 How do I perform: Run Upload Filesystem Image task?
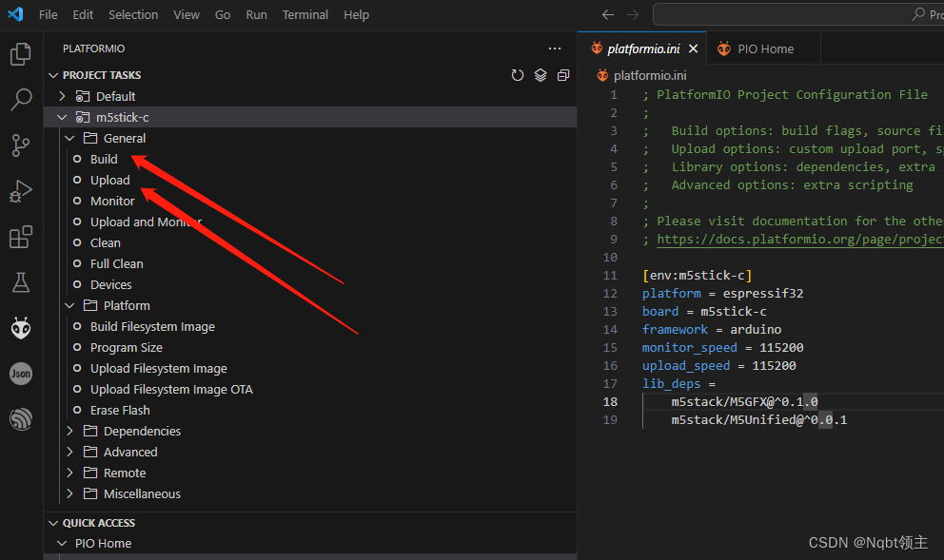point(158,369)
